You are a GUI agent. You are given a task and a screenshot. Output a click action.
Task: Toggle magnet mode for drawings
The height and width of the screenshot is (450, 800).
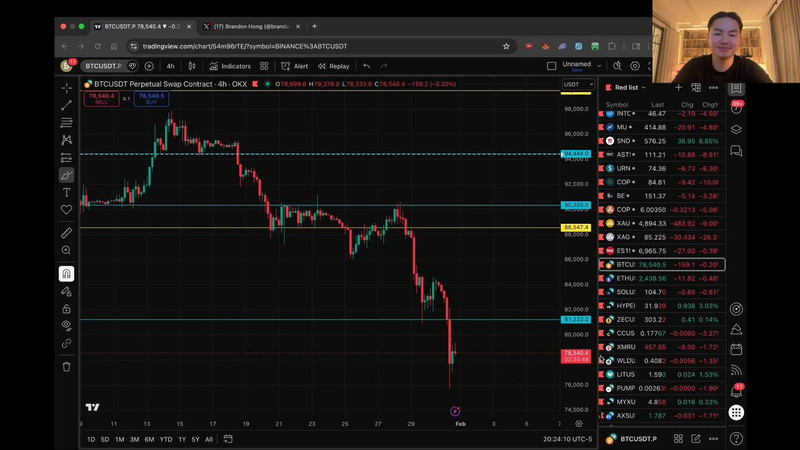coord(67,273)
